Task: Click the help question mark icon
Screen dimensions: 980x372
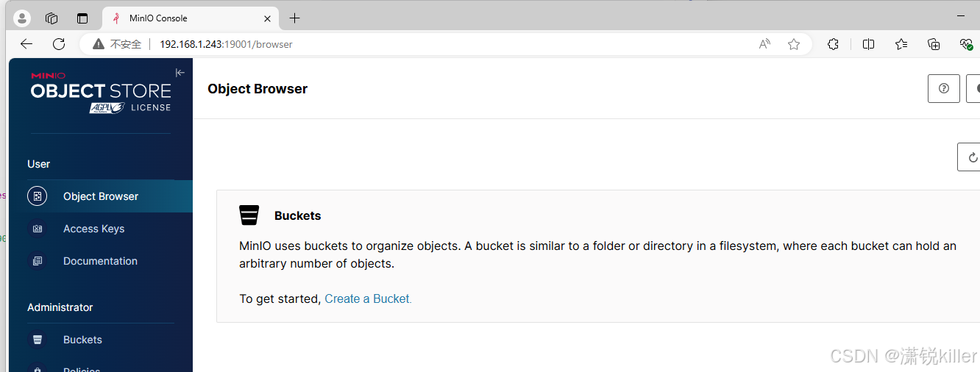Action: point(943,89)
